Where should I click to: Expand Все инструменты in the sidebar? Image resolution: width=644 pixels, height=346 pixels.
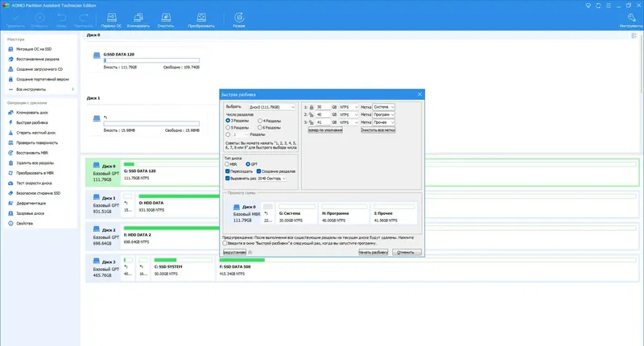pyautogui.click(x=41, y=89)
